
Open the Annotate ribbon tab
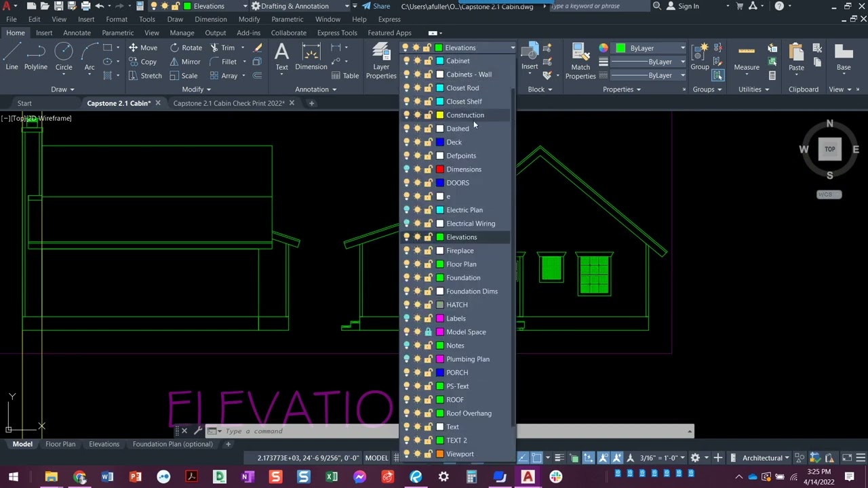click(77, 33)
